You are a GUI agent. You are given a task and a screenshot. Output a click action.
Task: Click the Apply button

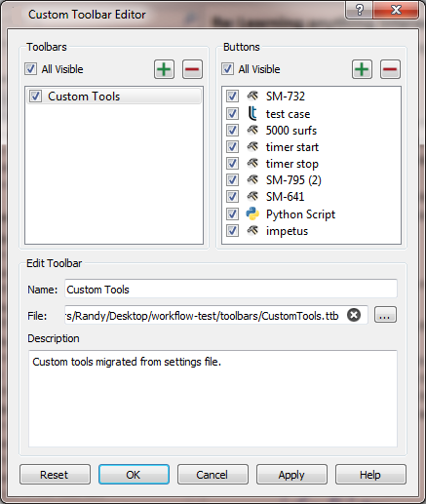[291, 475]
